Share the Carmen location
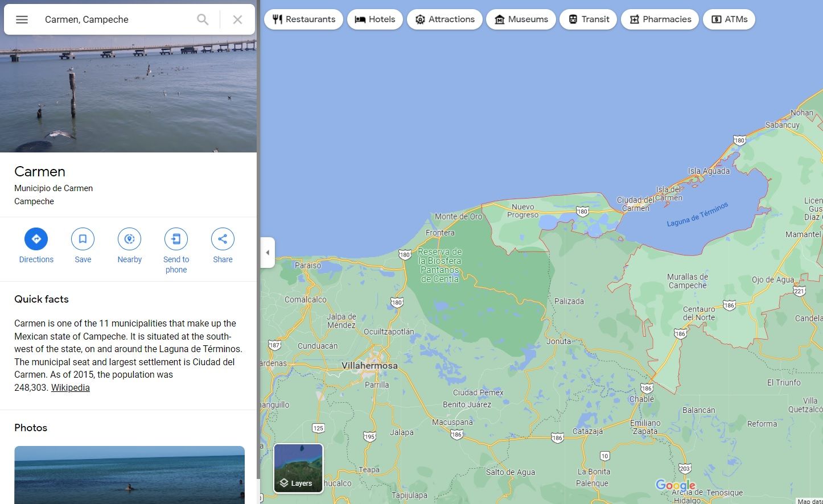The width and height of the screenshot is (823, 504). (x=222, y=239)
